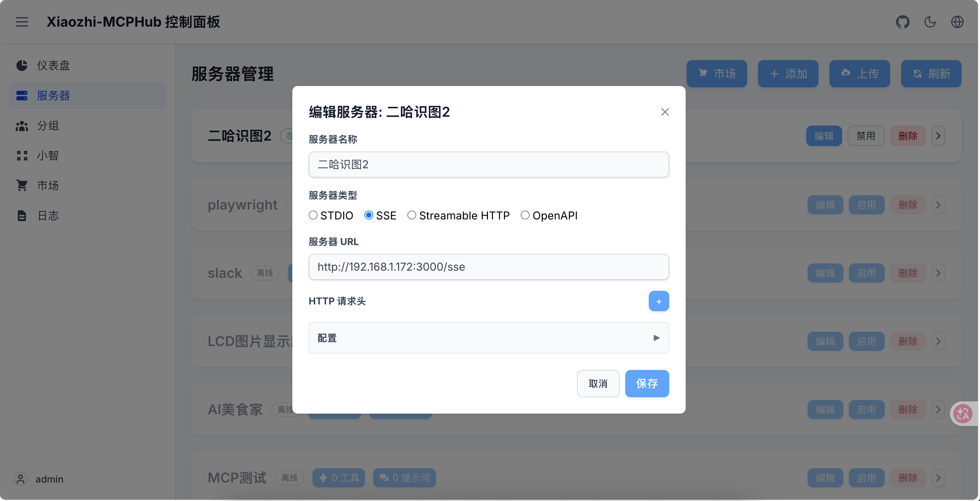Select the OpenAPI server type

(x=526, y=215)
